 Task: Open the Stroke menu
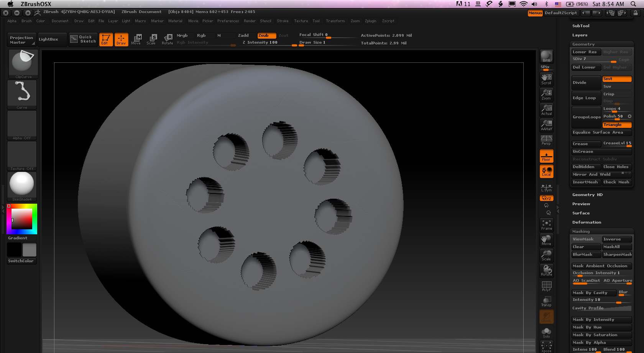(283, 21)
